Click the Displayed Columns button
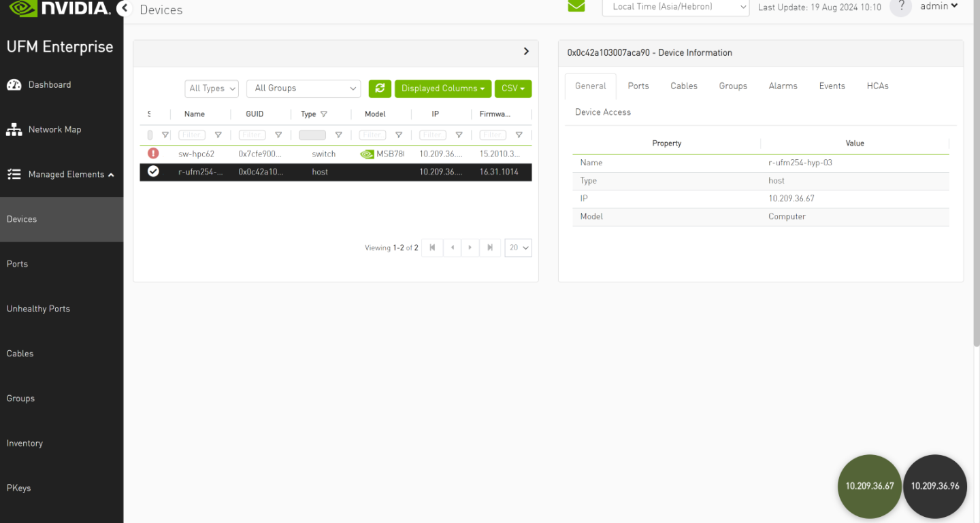980x523 pixels. tap(442, 88)
